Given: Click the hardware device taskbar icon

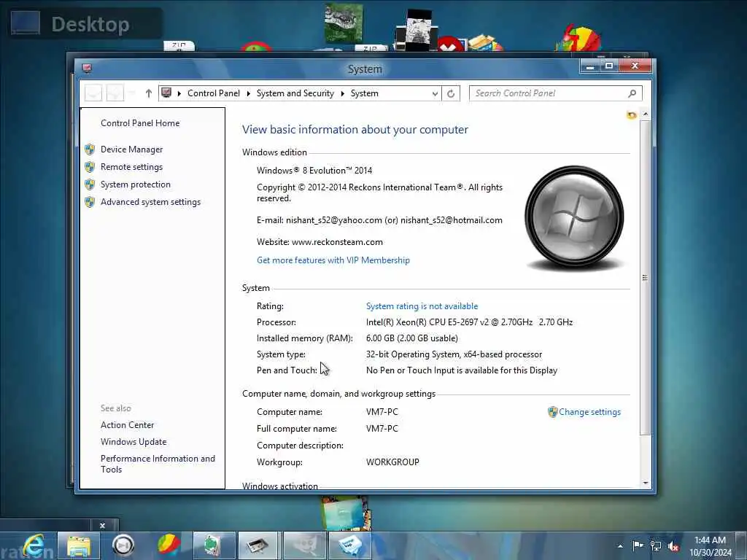Looking at the screenshot, I should [258, 545].
